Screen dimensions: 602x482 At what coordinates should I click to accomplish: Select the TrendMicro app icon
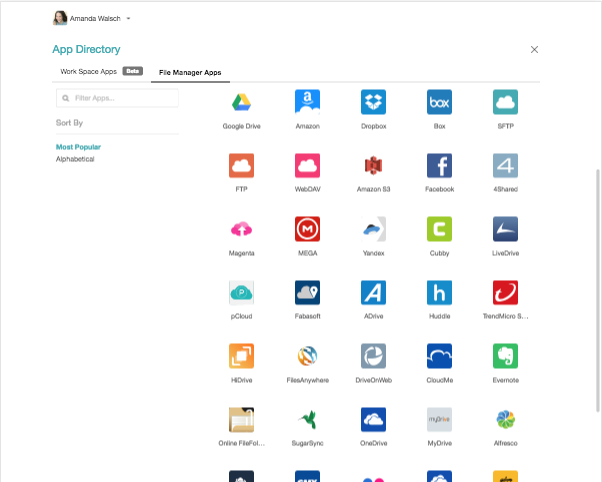(x=506, y=293)
